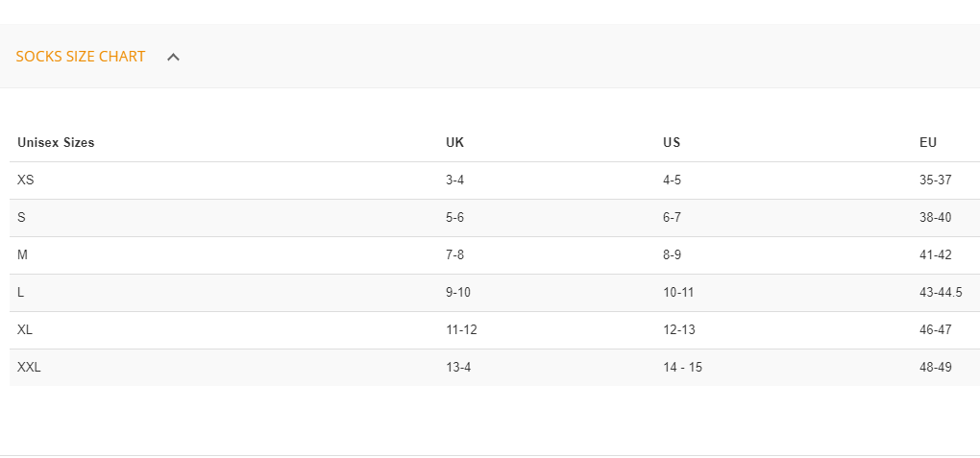Image resolution: width=980 pixels, height=458 pixels.
Task: Select the XXL size row label
Action: click(x=30, y=367)
